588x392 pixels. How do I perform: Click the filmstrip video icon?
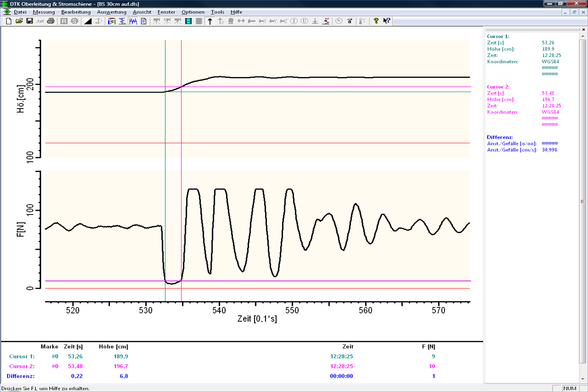(x=189, y=21)
